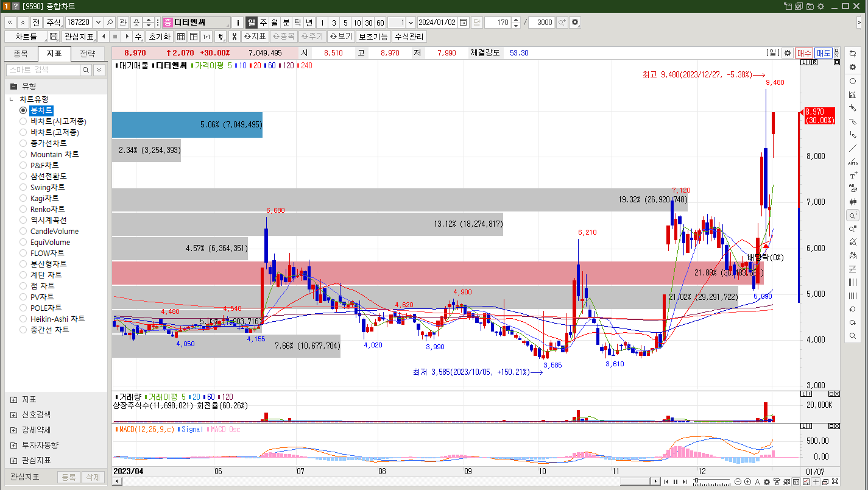Click the 매수 buy button
The image size is (868, 490).
tap(804, 53)
